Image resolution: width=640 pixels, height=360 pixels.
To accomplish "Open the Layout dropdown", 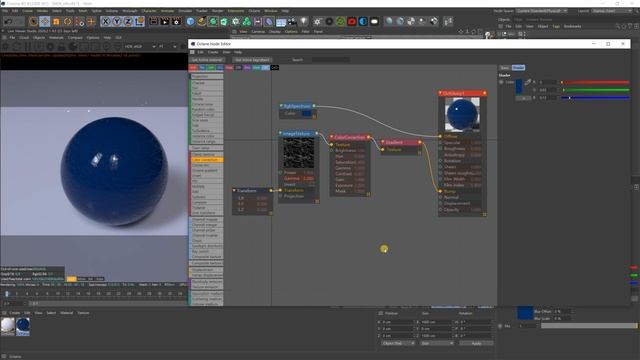I will point(612,11).
